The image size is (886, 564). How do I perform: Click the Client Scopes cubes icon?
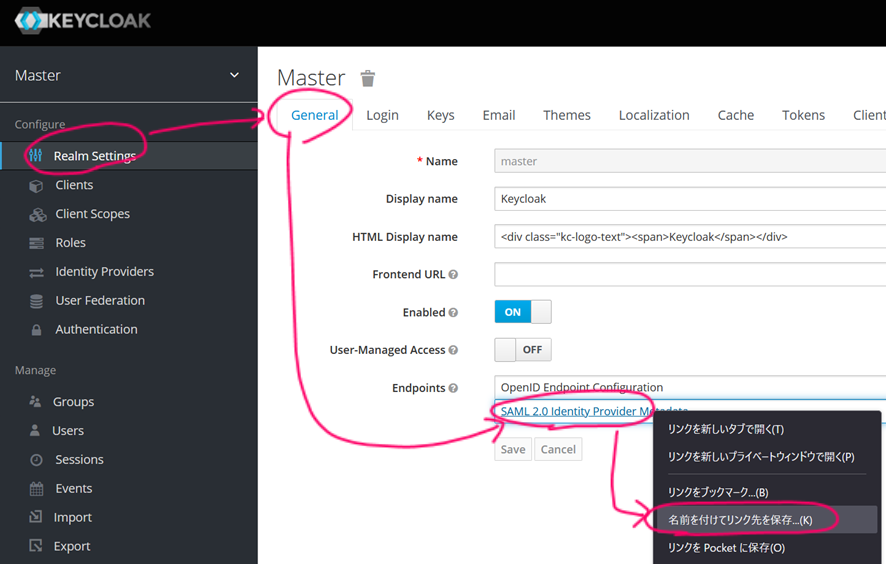pyautogui.click(x=38, y=215)
